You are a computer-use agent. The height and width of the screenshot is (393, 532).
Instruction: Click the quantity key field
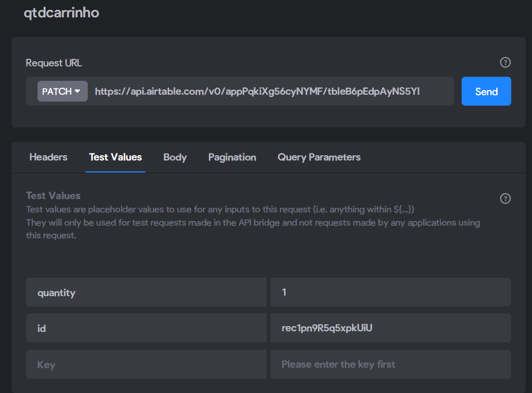[146, 292]
